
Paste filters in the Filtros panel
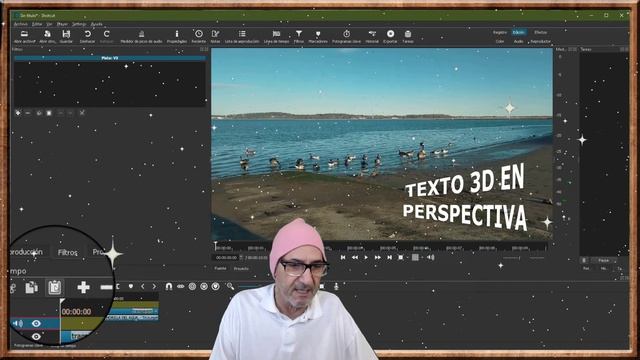coord(49,113)
